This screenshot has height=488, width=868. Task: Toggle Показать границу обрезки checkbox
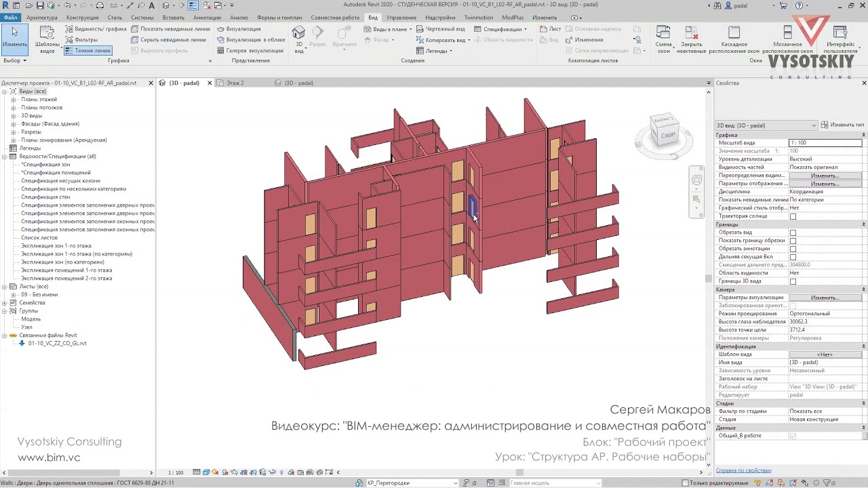point(793,241)
